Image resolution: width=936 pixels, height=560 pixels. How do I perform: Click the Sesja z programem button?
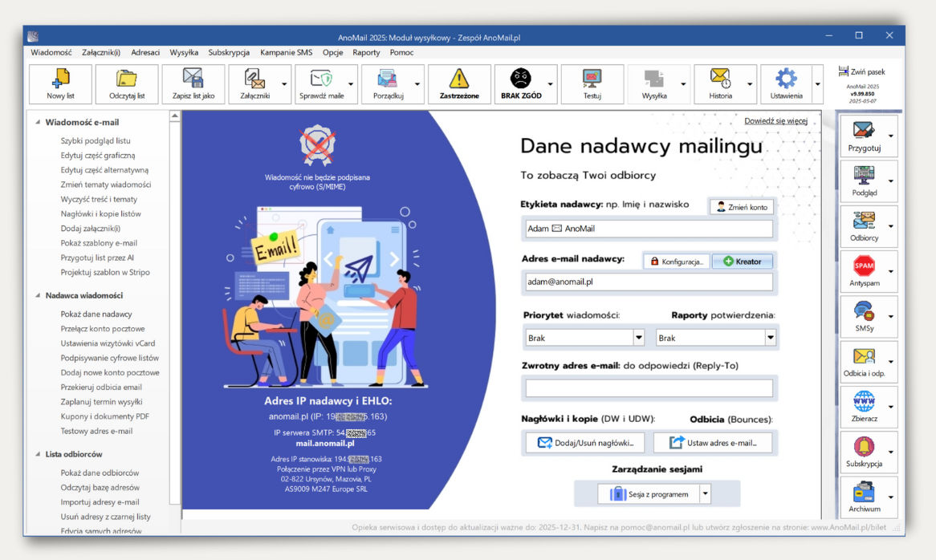point(649,493)
